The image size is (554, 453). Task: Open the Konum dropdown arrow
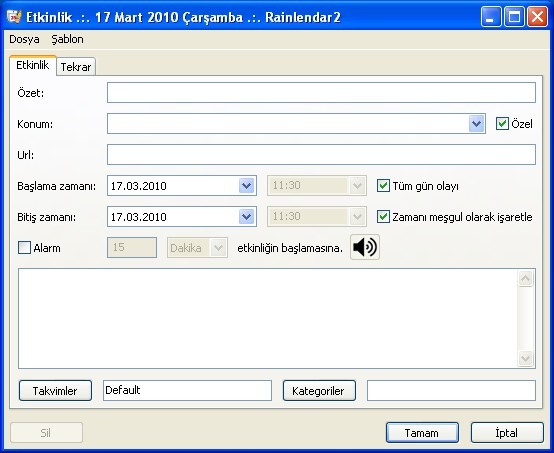[x=476, y=124]
